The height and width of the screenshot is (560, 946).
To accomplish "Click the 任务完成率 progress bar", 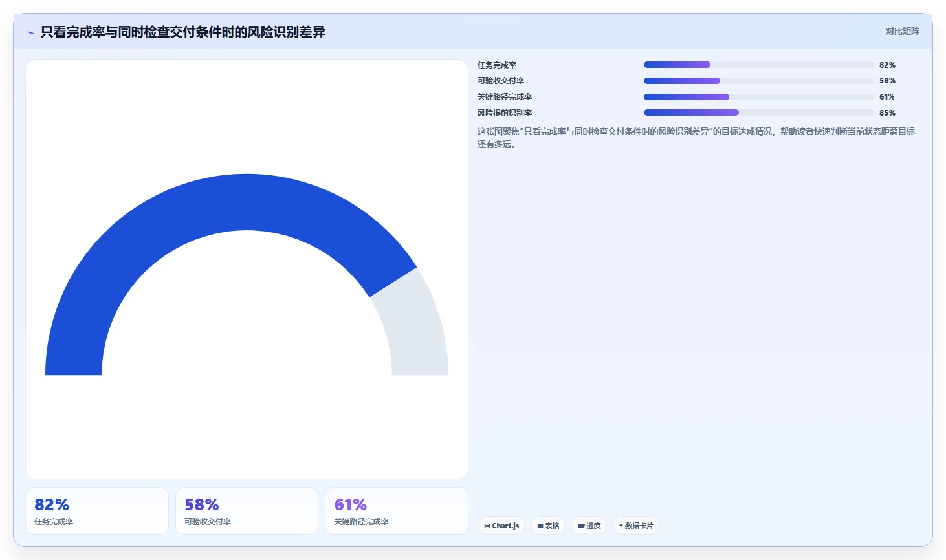I will [x=758, y=65].
